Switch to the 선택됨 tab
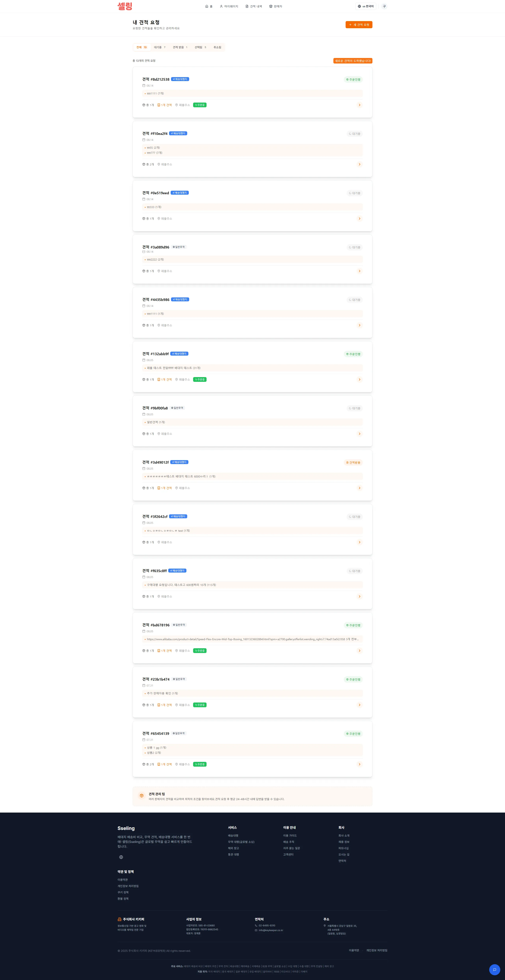The height and width of the screenshot is (980, 505). (x=201, y=47)
